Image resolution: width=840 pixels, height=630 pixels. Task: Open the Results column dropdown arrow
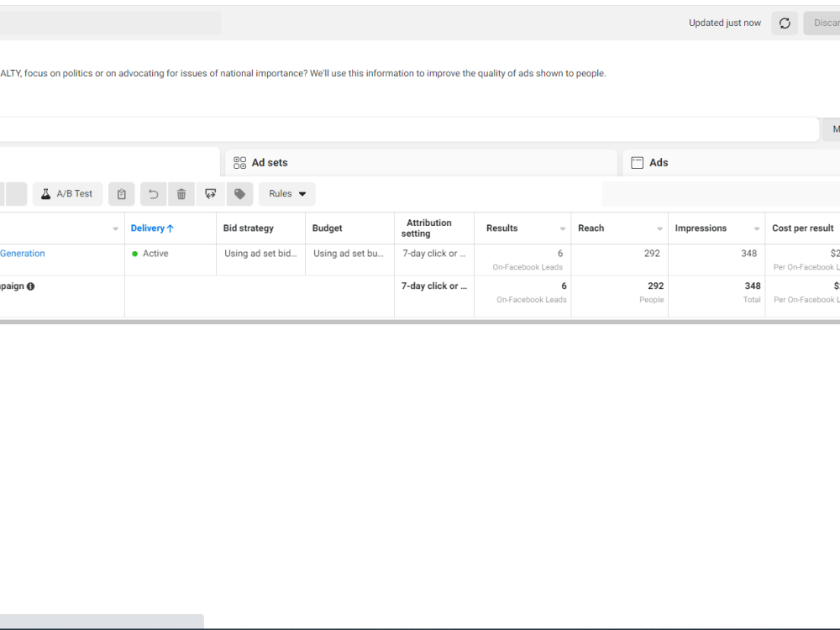(x=563, y=228)
